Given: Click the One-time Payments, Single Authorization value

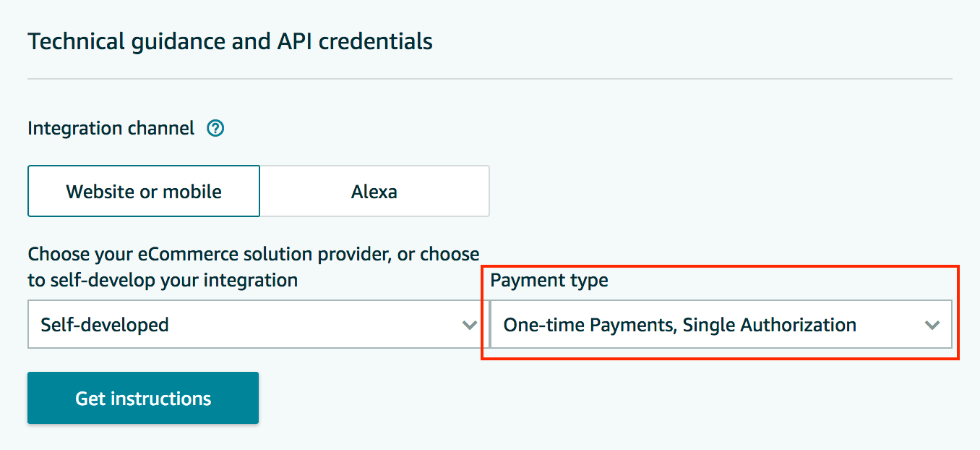Looking at the screenshot, I should tap(680, 325).
